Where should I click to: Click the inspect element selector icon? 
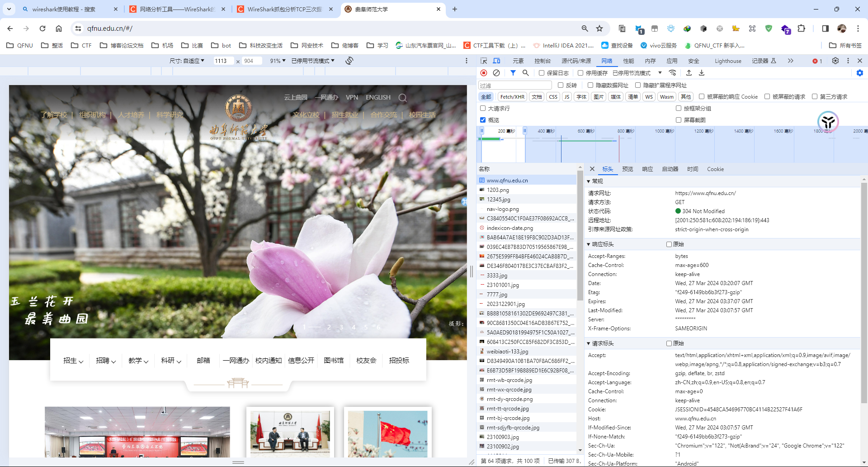pyautogui.click(x=484, y=61)
